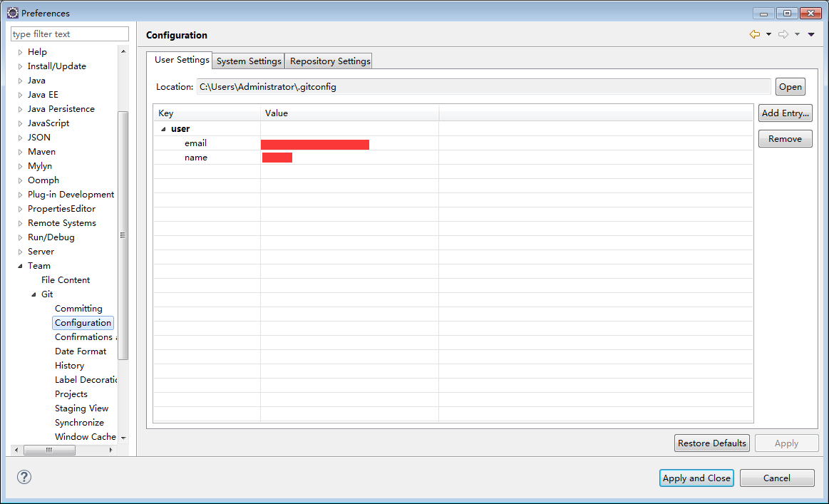Click the horizontal scroll right arrow
The image size is (829, 504).
point(110,451)
